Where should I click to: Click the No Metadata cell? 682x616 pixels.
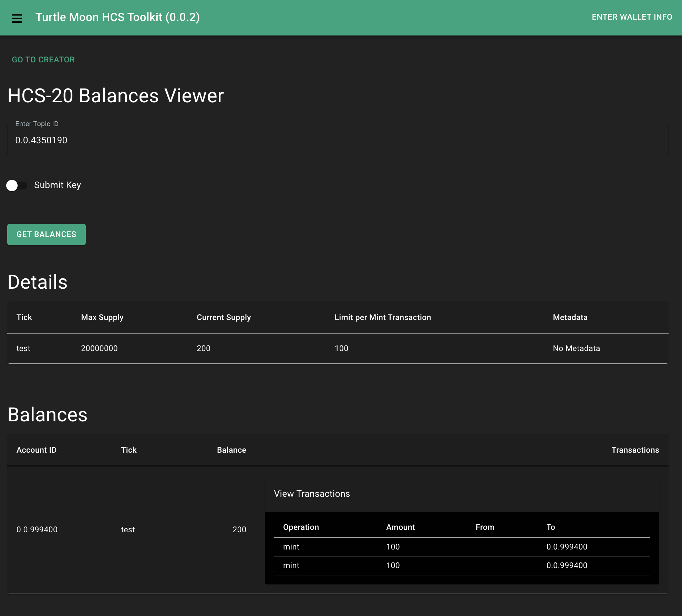click(x=576, y=348)
